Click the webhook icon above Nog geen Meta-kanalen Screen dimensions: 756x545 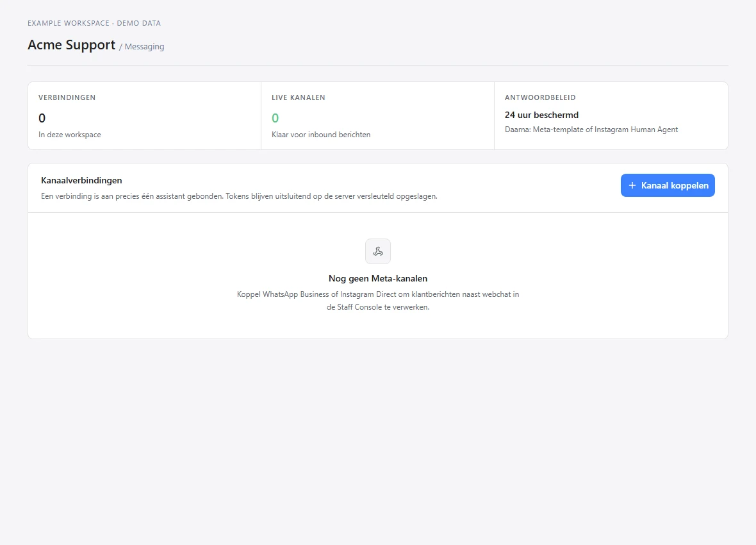click(378, 251)
